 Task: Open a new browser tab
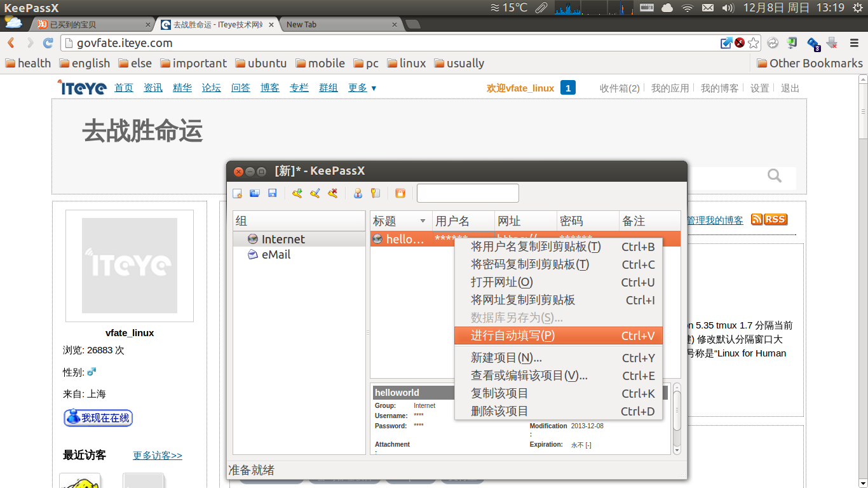point(412,24)
